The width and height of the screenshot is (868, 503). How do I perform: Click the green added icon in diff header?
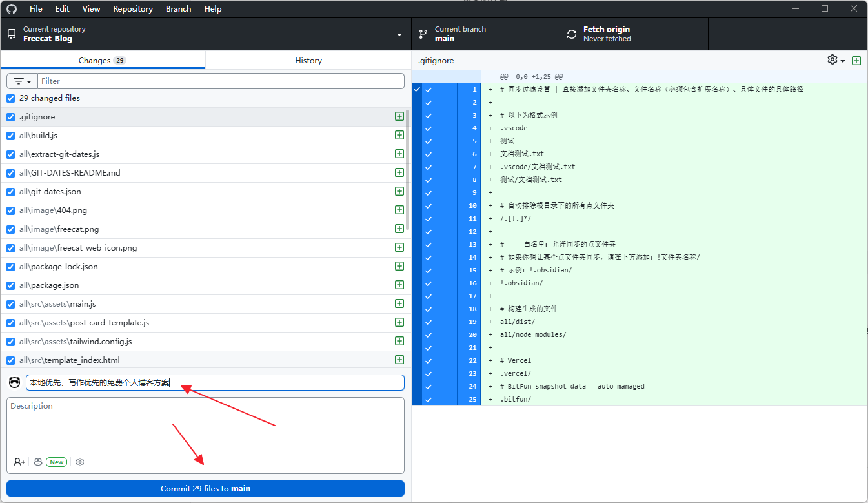click(856, 61)
